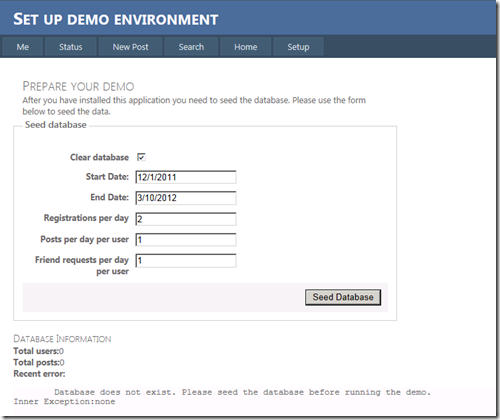Navigate to the Home tab
The width and height of the screenshot is (500, 420).
tap(245, 47)
